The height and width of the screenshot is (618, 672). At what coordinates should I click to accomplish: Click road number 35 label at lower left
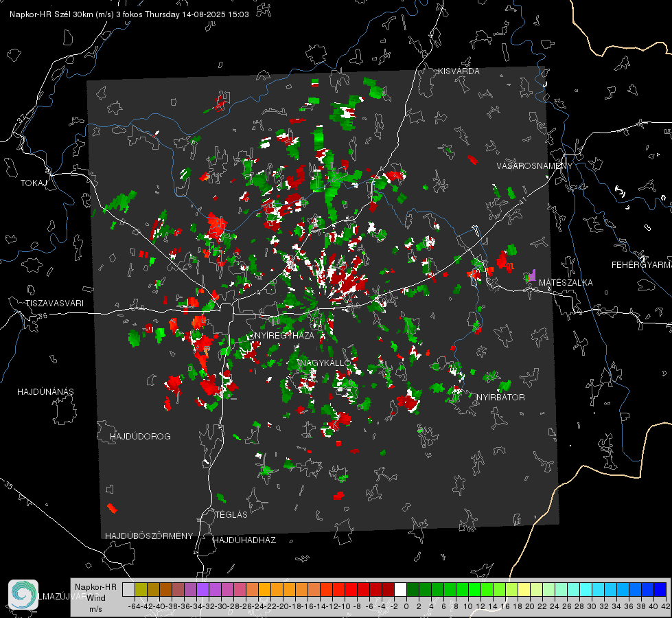tap(8, 485)
